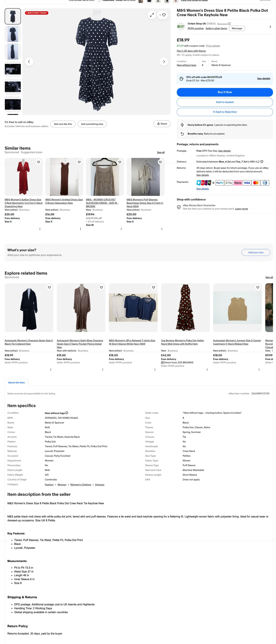Open Joe Browns Polka Dot dress listing
This screenshot has height=644, width=276.
(x=183, y=342)
